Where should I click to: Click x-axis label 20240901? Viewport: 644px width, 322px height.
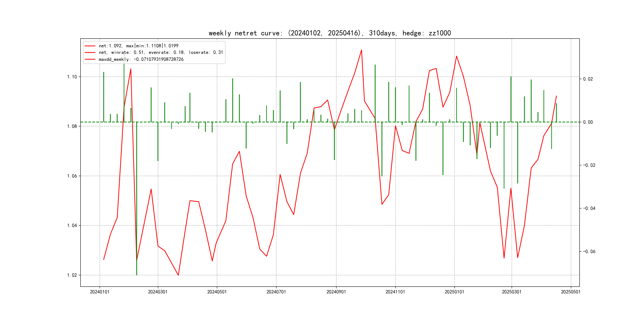336,292
